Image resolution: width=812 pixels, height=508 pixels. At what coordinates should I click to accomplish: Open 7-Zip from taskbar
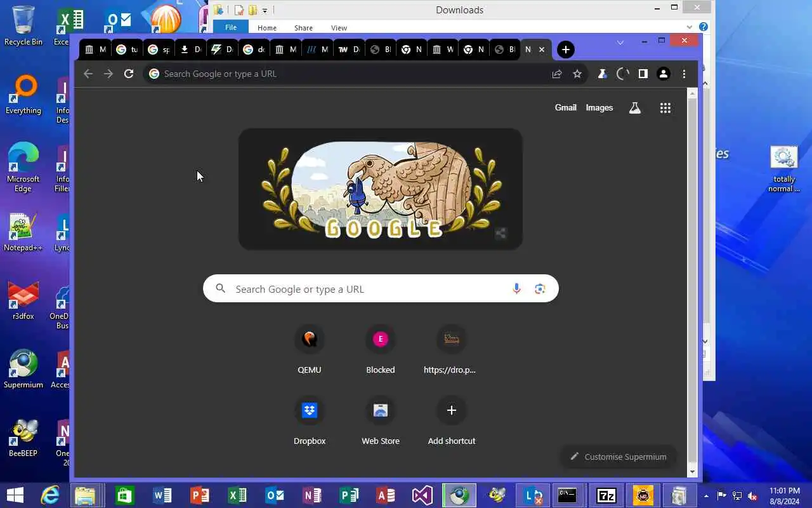(606, 495)
